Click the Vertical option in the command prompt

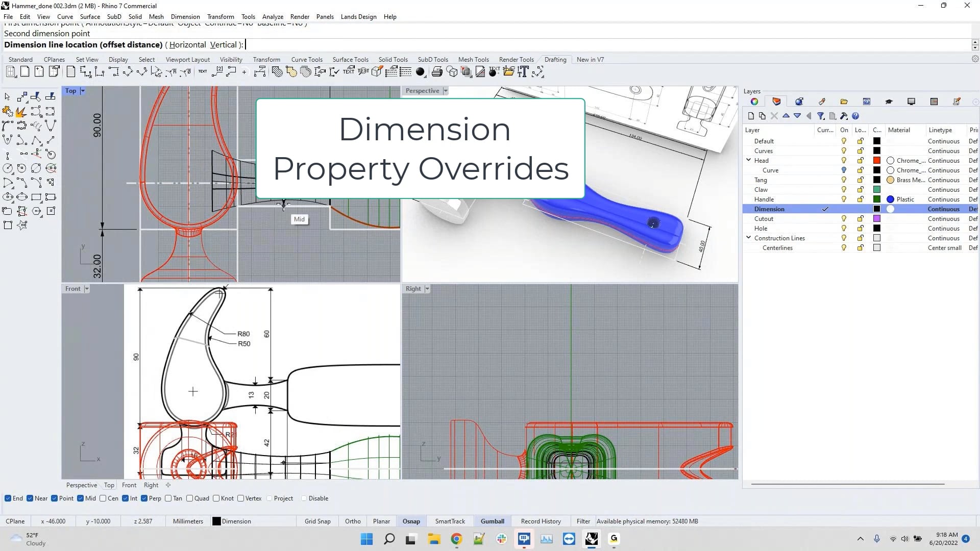(225, 44)
